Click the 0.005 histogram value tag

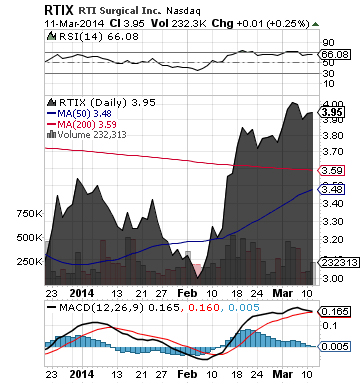click(x=334, y=346)
